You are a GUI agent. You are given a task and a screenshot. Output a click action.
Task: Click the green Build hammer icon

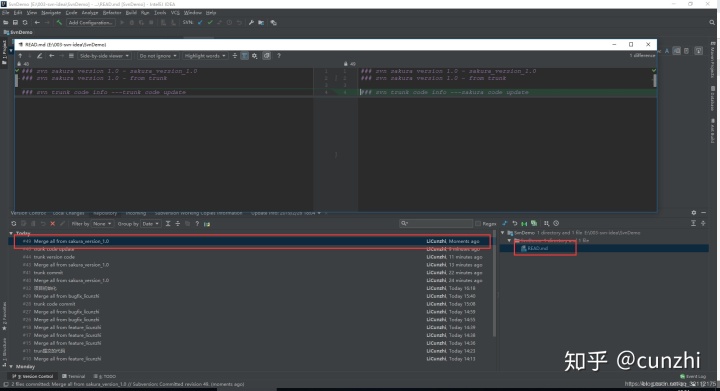click(x=59, y=22)
